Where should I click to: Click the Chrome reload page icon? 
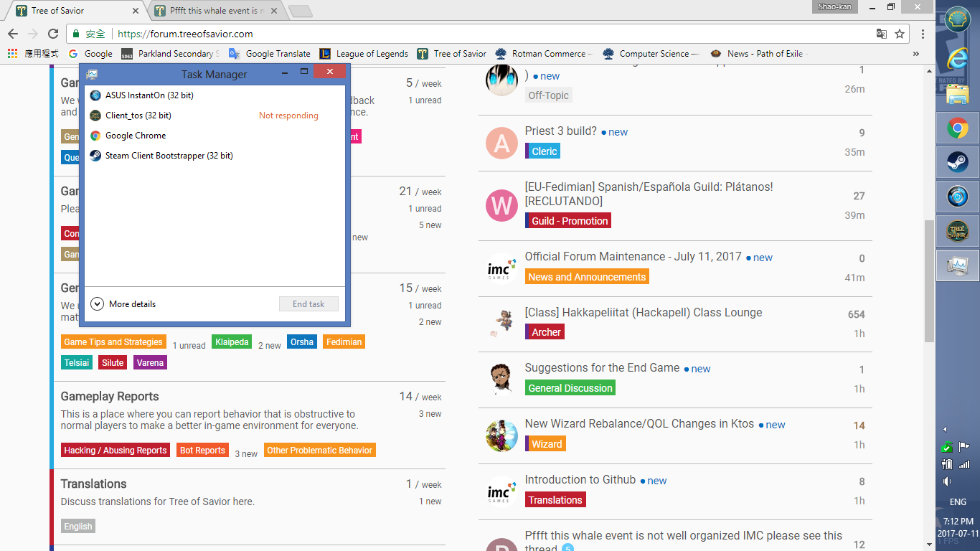click(53, 34)
